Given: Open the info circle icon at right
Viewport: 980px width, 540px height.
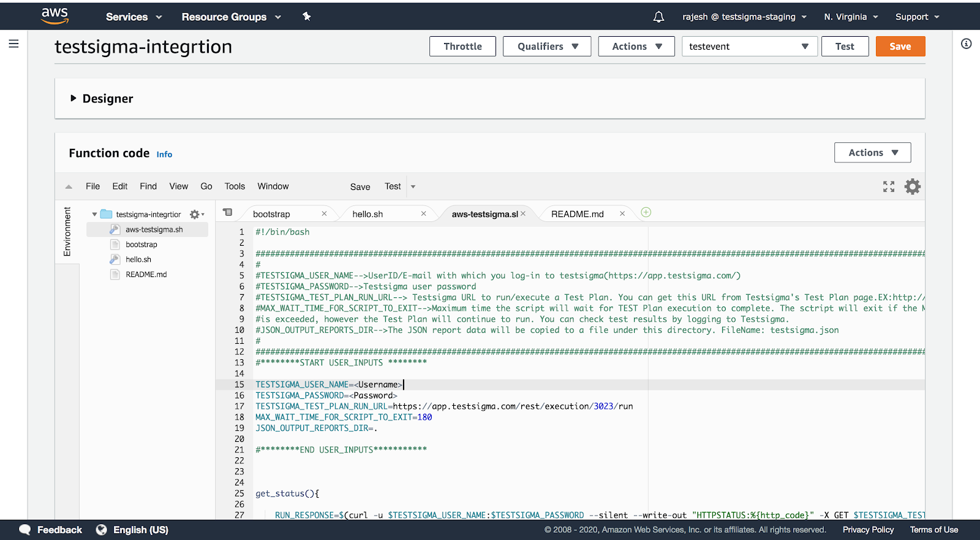Looking at the screenshot, I should [x=966, y=44].
